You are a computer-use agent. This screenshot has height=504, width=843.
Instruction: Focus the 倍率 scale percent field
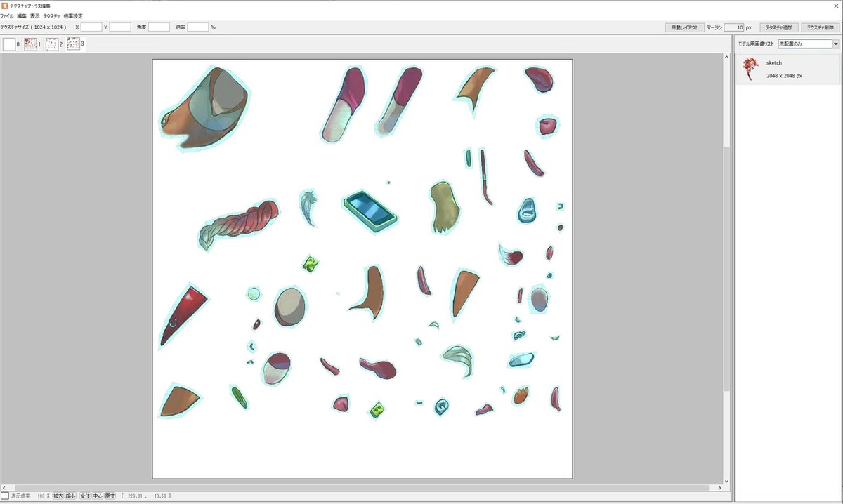[x=198, y=27]
